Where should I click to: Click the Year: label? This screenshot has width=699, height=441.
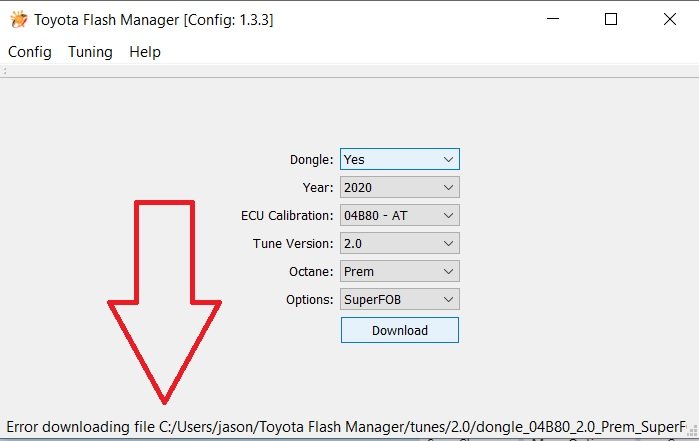click(318, 188)
